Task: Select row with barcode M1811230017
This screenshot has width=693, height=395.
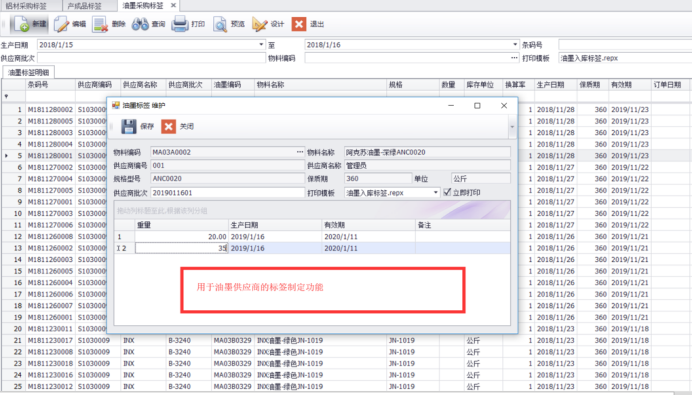Action: (x=50, y=340)
